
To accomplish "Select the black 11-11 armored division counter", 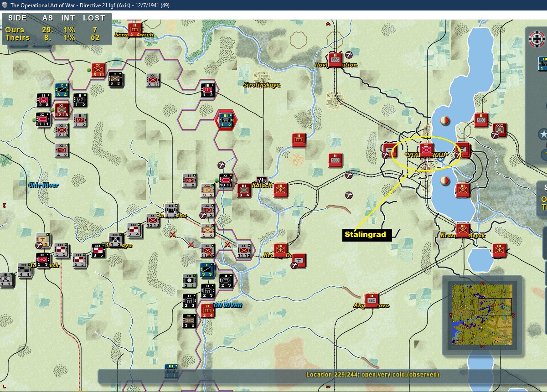I will point(44,120).
